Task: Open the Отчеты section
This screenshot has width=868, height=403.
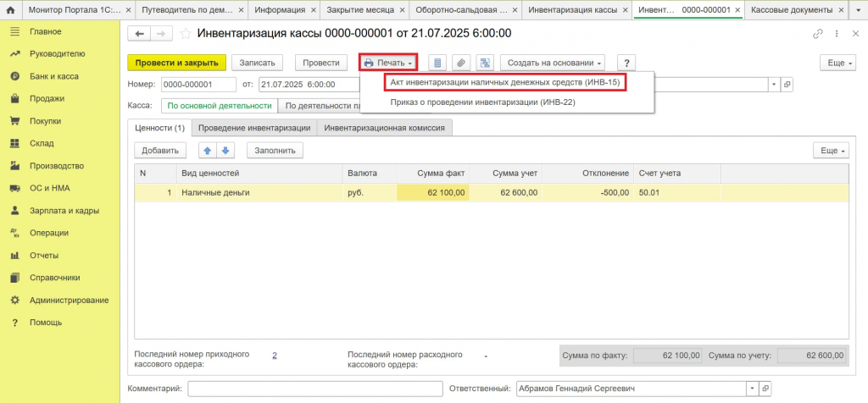Action: (x=44, y=256)
